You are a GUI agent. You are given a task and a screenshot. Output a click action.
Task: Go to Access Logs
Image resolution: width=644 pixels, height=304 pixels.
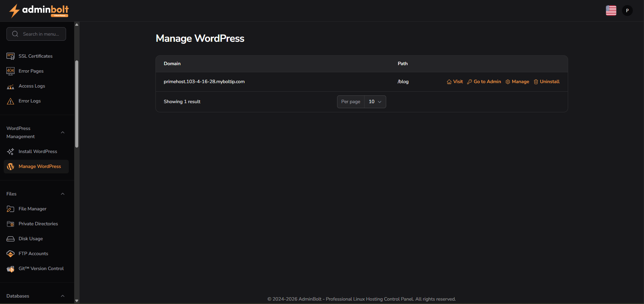(x=36, y=86)
